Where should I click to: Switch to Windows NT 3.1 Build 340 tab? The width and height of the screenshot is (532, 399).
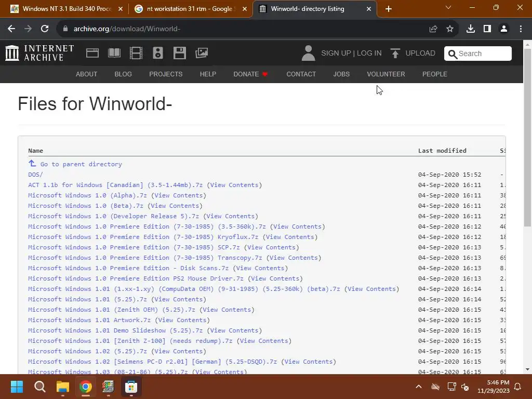[x=67, y=9]
